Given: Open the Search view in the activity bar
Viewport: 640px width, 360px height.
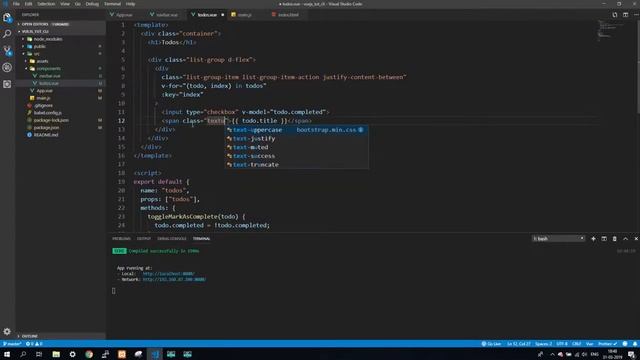Looking at the screenshot, I should point(7,34).
